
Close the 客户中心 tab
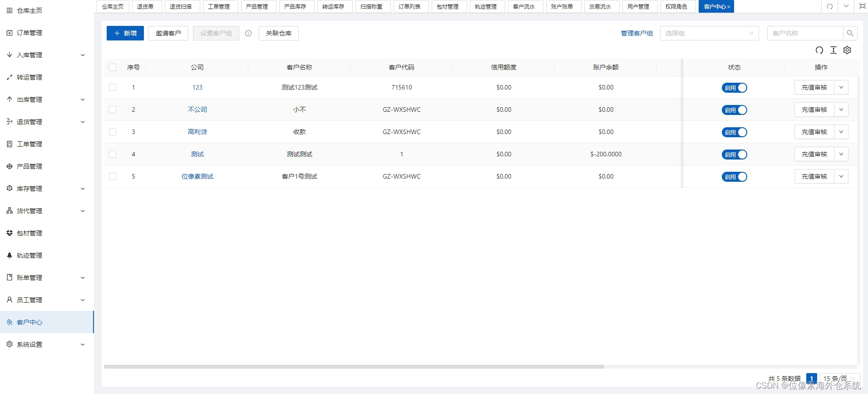(729, 7)
